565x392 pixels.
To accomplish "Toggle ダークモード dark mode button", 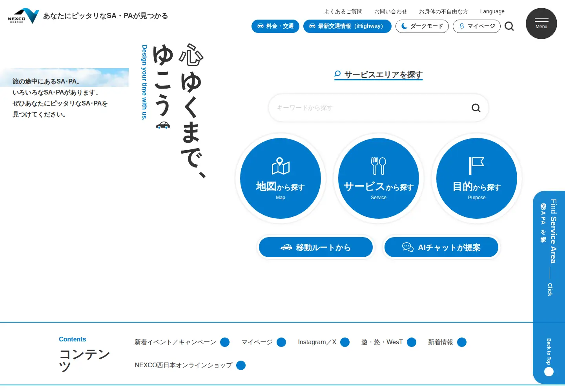I will point(422,26).
